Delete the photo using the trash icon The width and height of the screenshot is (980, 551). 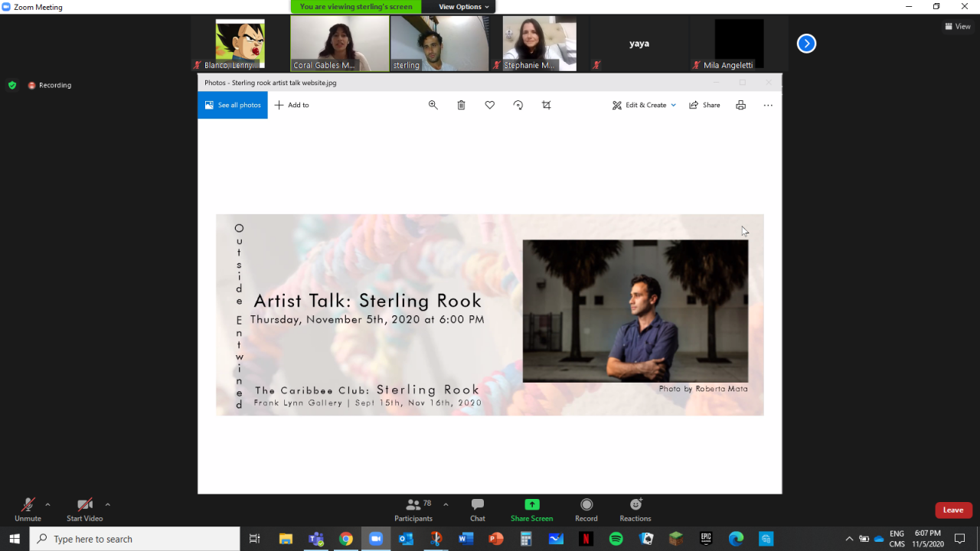point(462,105)
